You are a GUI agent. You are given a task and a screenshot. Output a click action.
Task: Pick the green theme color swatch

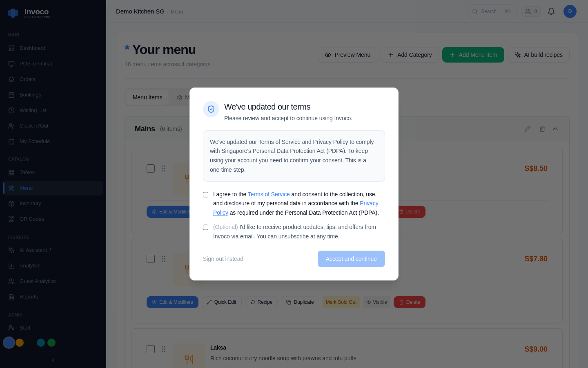click(x=51, y=343)
